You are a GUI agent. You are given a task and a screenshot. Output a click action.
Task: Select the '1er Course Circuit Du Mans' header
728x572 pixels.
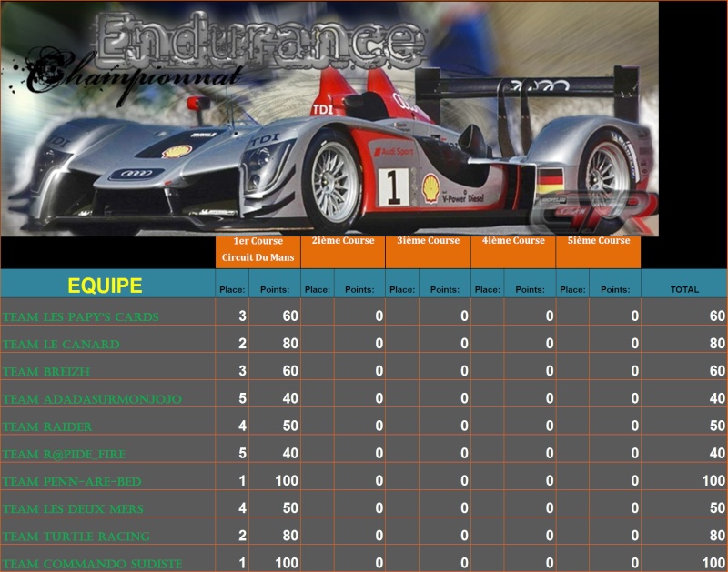click(x=258, y=252)
